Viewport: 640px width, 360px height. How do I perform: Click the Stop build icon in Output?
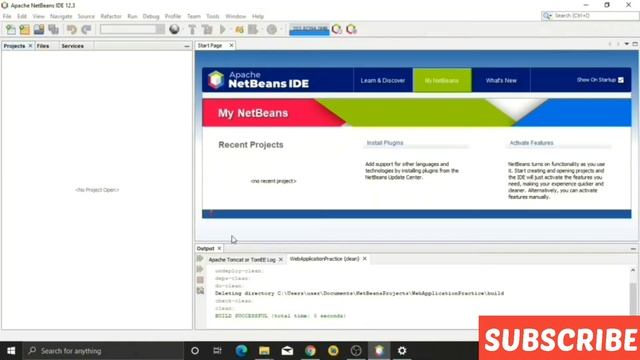(x=200, y=280)
